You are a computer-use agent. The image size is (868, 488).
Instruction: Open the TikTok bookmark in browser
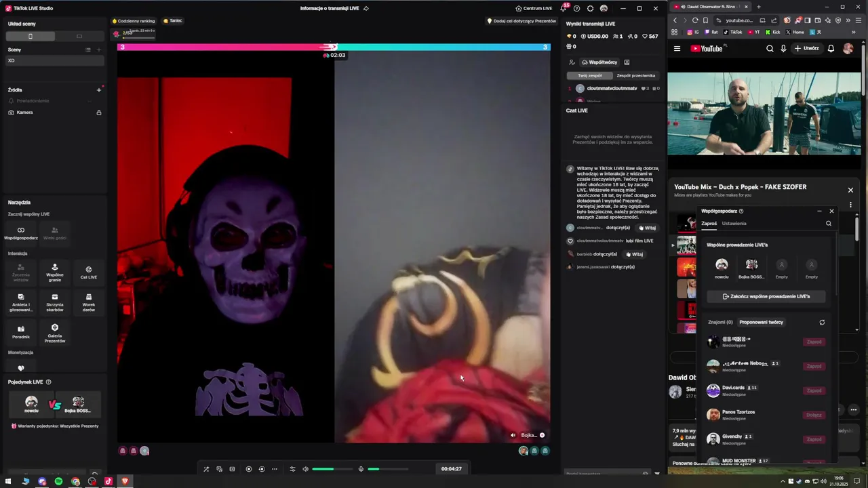[x=733, y=32]
